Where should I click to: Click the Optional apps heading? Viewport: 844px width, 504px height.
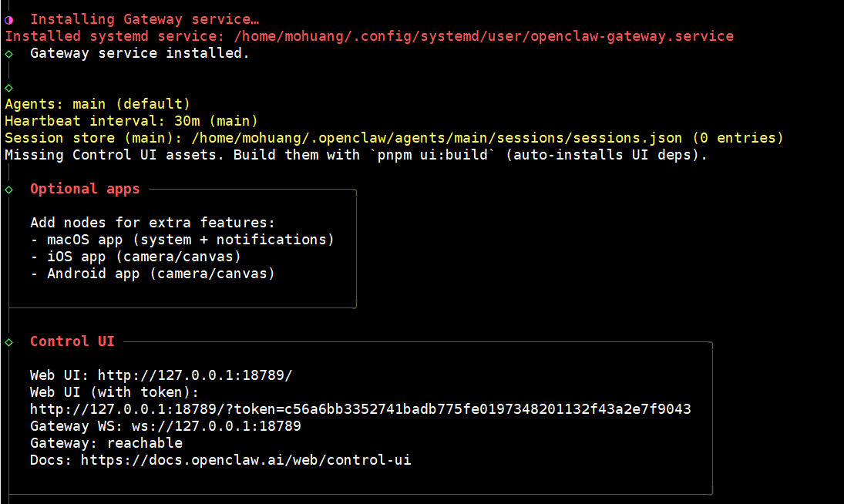85,189
